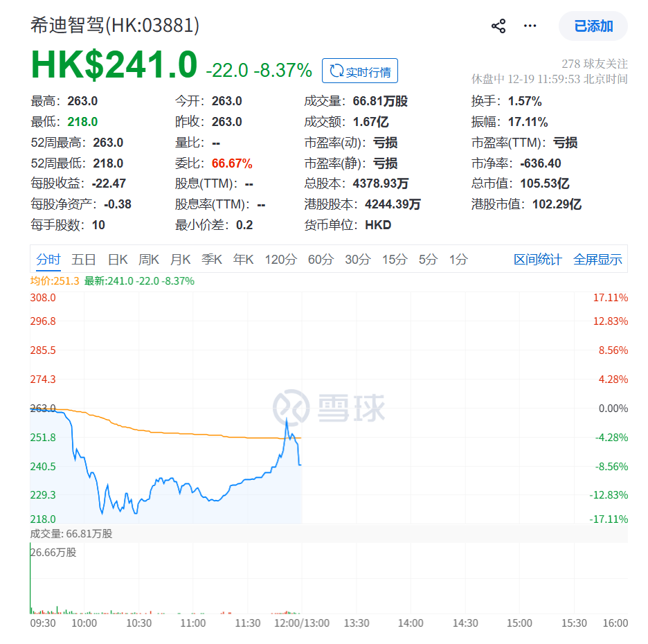Click the 已添加 watchlist button
Image resolution: width=648 pixels, height=644 pixels.
click(x=593, y=25)
